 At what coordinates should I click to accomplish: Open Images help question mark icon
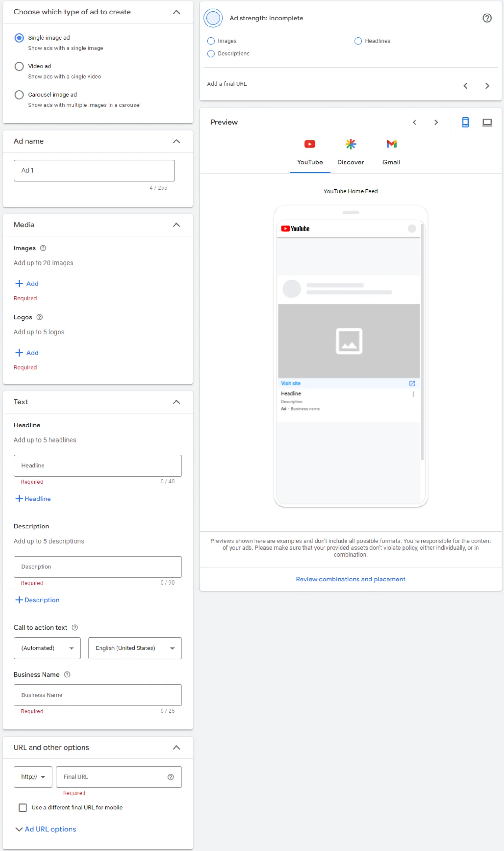[43, 248]
